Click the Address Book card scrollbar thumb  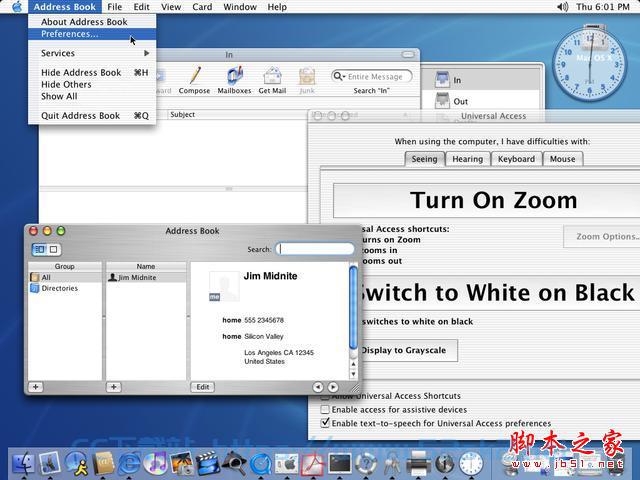[353, 308]
